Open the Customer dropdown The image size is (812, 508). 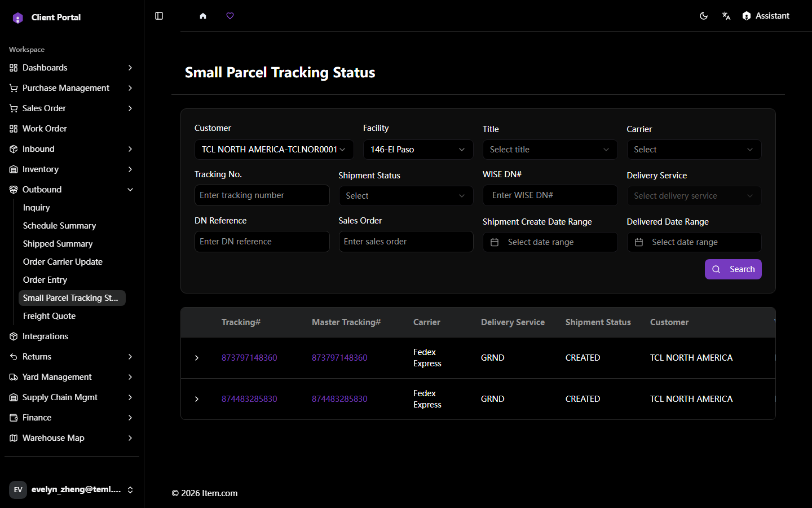(274, 150)
